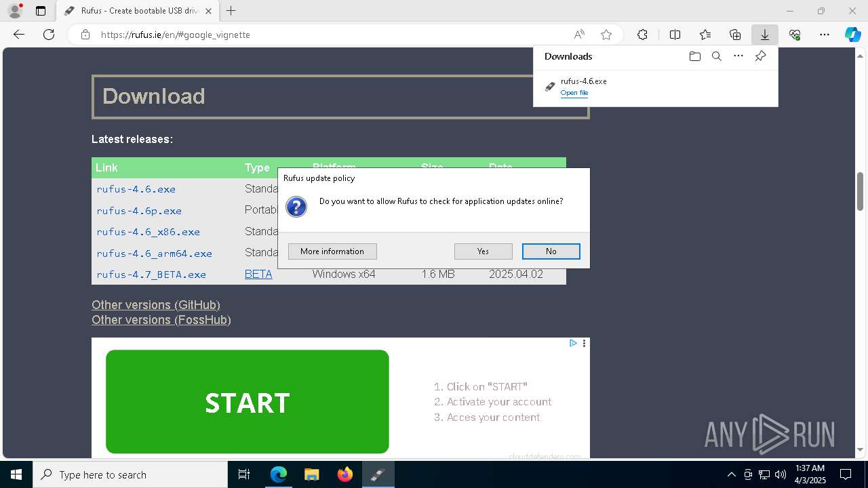Viewport: 868px width, 488px height.
Task: Open the Extensions puzzle icon
Action: click(x=642, y=35)
